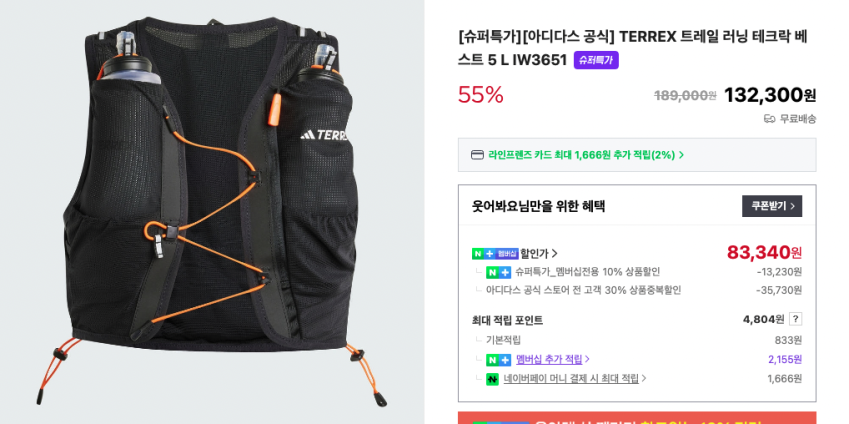Image resolution: width=849 pixels, height=424 pixels.
Task: Click the N+ 멤버십 badge beside 할인가
Action: point(495,253)
